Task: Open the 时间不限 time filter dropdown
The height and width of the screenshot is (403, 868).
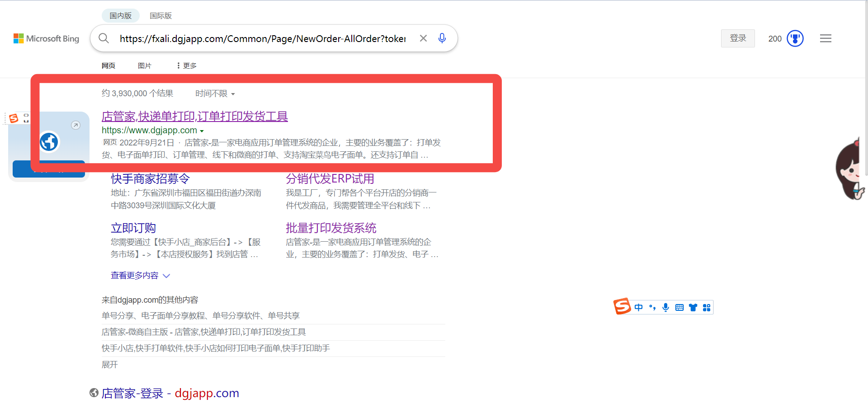Action: [215, 94]
